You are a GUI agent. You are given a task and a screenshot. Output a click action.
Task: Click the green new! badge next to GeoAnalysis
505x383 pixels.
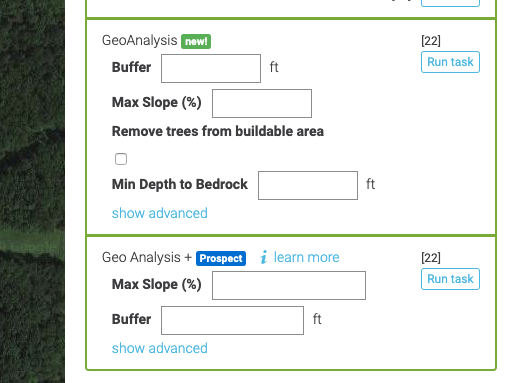pos(196,41)
